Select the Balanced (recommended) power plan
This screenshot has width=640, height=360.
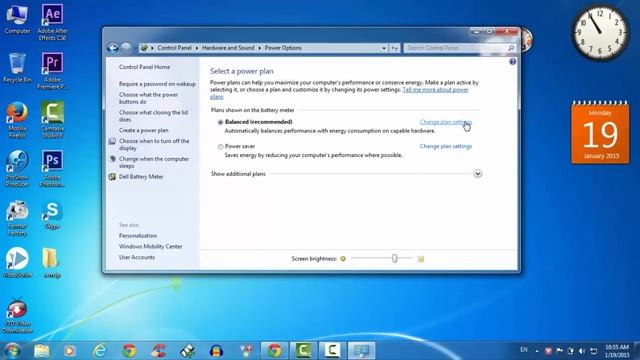click(220, 122)
